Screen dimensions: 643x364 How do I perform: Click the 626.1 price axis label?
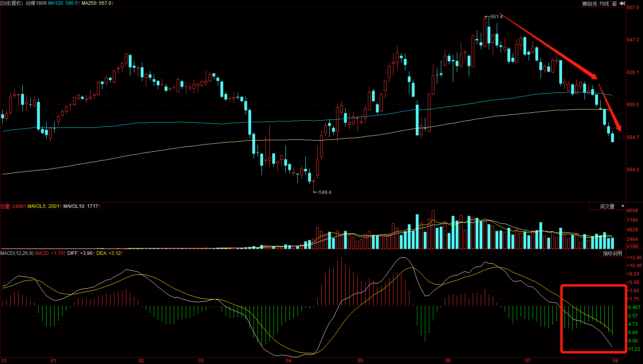[x=633, y=72]
